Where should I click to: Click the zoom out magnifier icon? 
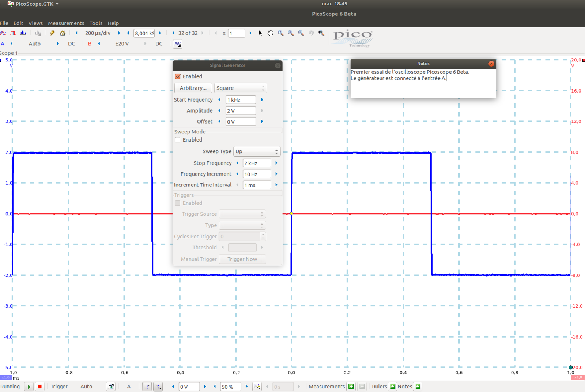pos(301,33)
